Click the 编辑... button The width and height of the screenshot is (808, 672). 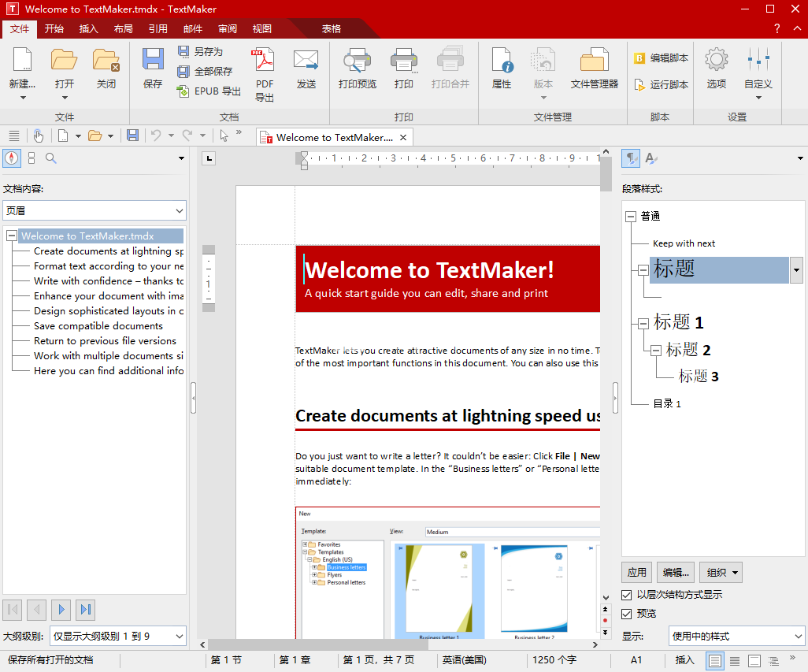[x=676, y=573]
